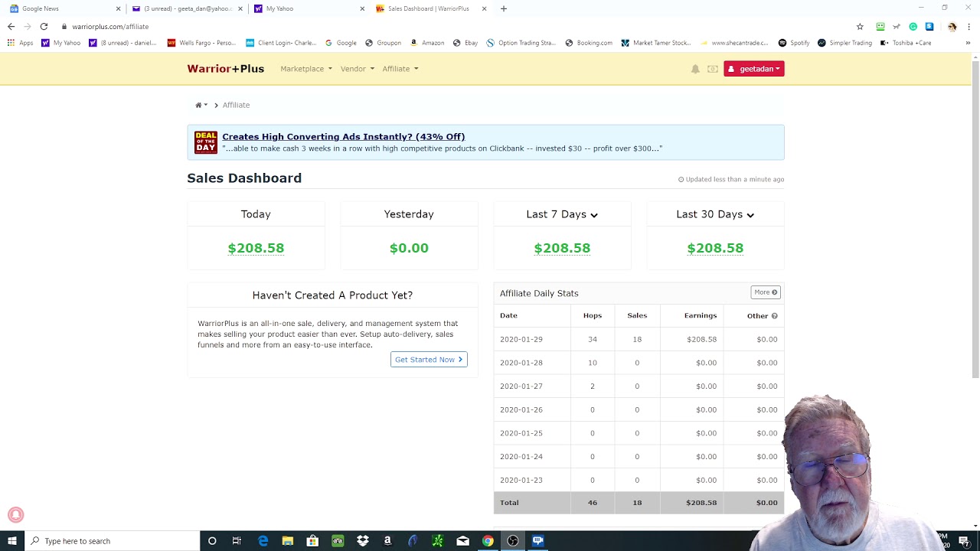The width and height of the screenshot is (980, 551).
Task: Click More in Affiliate Daily Stats
Action: (766, 292)
